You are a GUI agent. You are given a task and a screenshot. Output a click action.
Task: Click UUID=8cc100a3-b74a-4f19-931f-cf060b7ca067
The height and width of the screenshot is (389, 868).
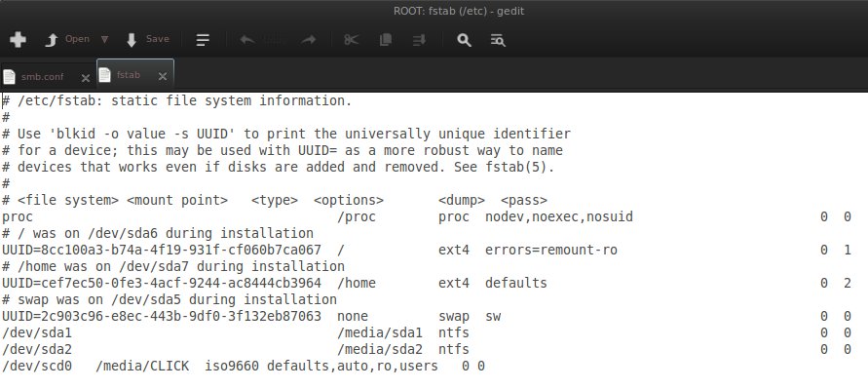coord(162,250)
